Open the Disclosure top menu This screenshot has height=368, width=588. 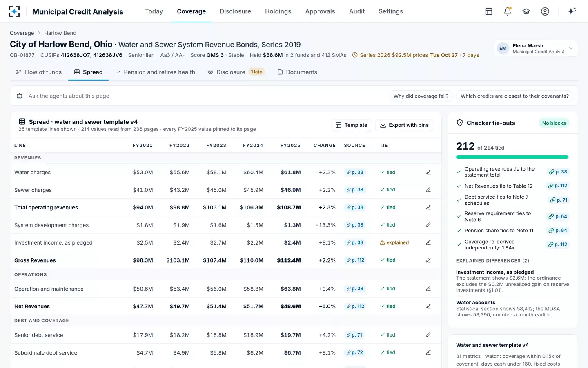coord(235,11)
